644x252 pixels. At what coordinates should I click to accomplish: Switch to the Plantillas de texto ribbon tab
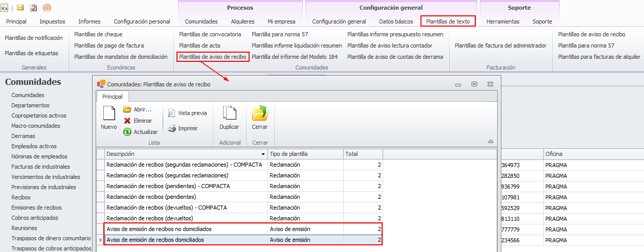448,21
